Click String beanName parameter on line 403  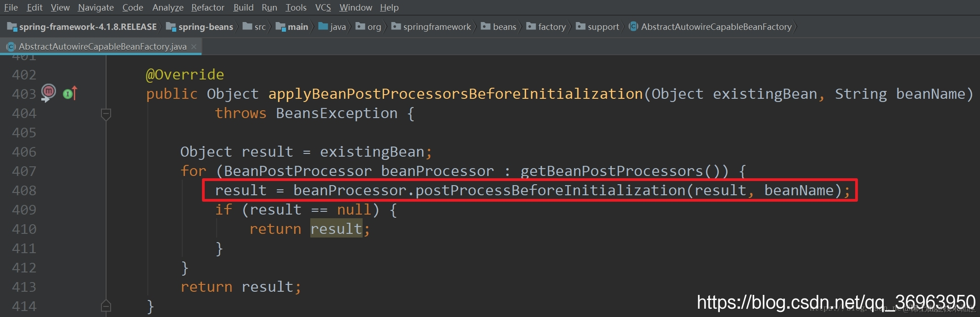point(900,94)
